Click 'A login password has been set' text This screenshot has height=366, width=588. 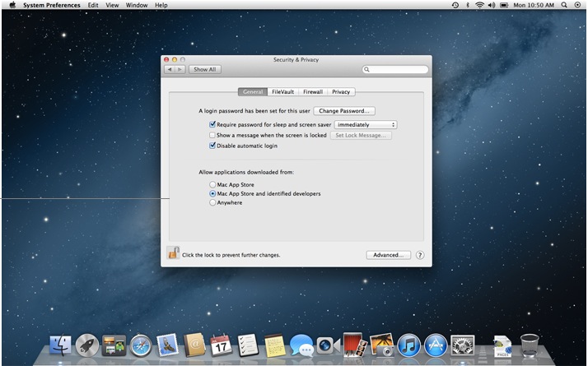coord(254,111)
